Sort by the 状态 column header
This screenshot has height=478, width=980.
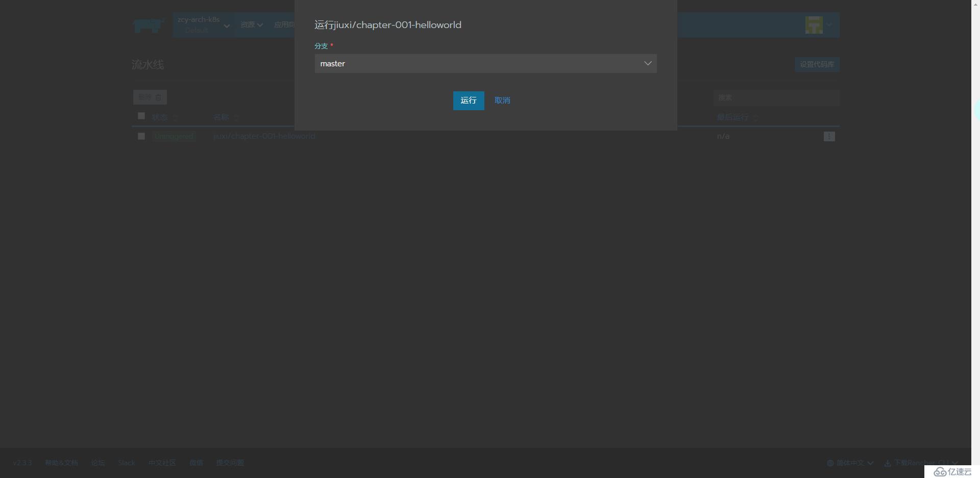(164, 117)
